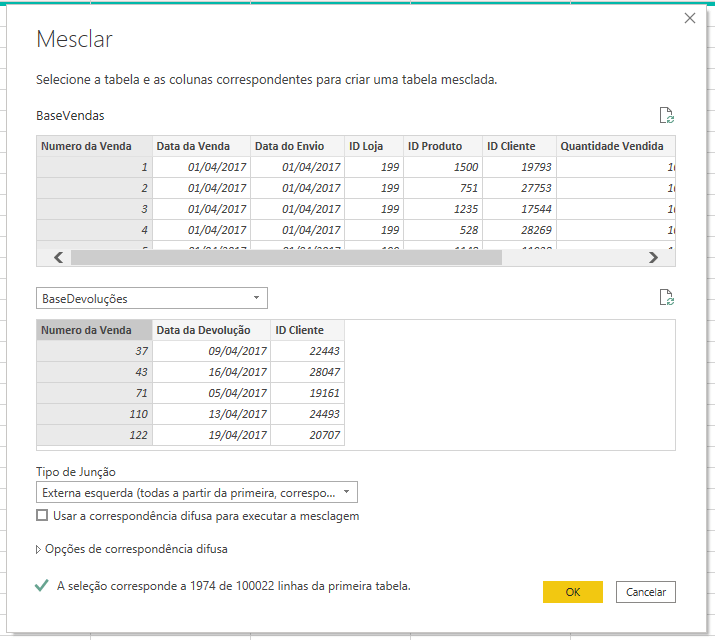
Task: Open the BaseDevoluções table dropdown
Action: tap(152, 298)
